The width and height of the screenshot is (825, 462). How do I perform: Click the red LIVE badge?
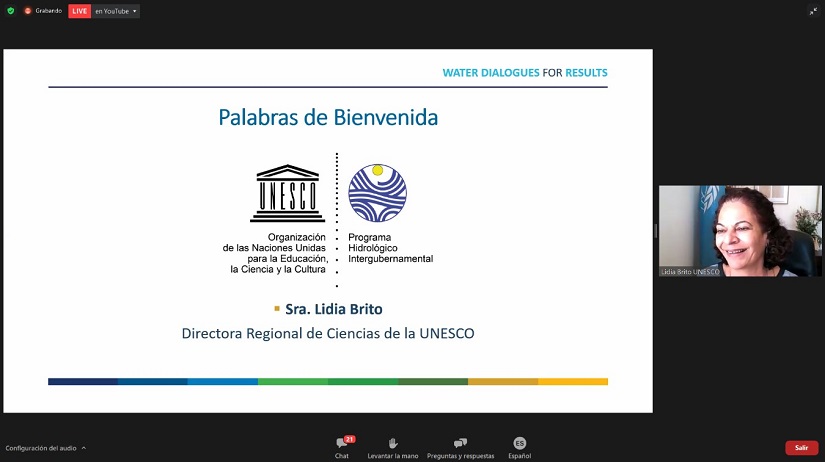[79, 11]
